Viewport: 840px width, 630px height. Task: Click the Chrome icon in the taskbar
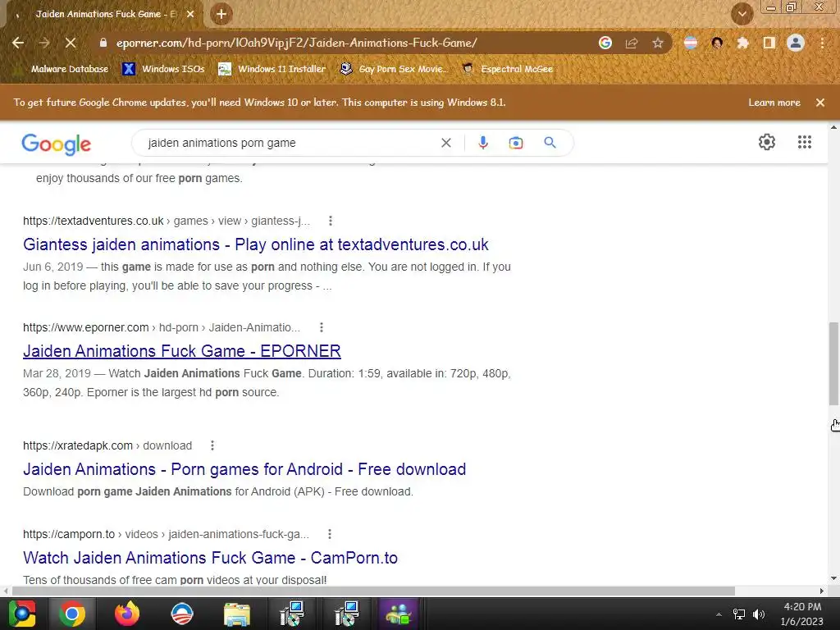point(72,614)
